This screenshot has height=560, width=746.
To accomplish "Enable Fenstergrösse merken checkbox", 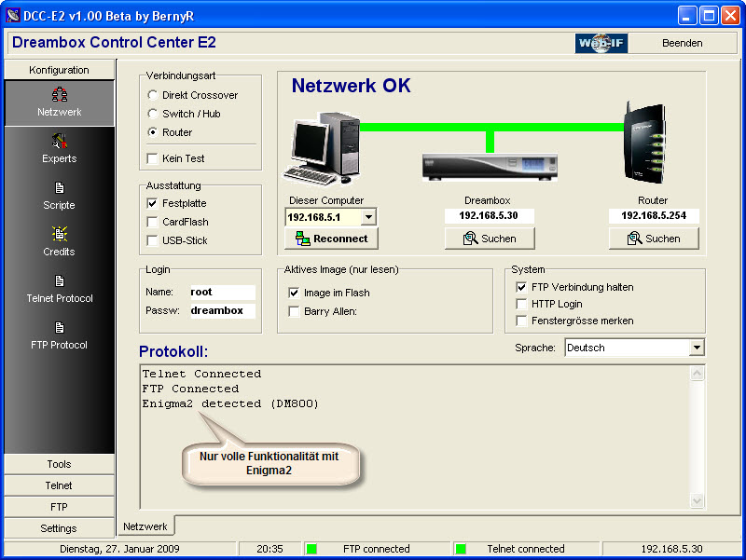I will click(x=521, y=321).
